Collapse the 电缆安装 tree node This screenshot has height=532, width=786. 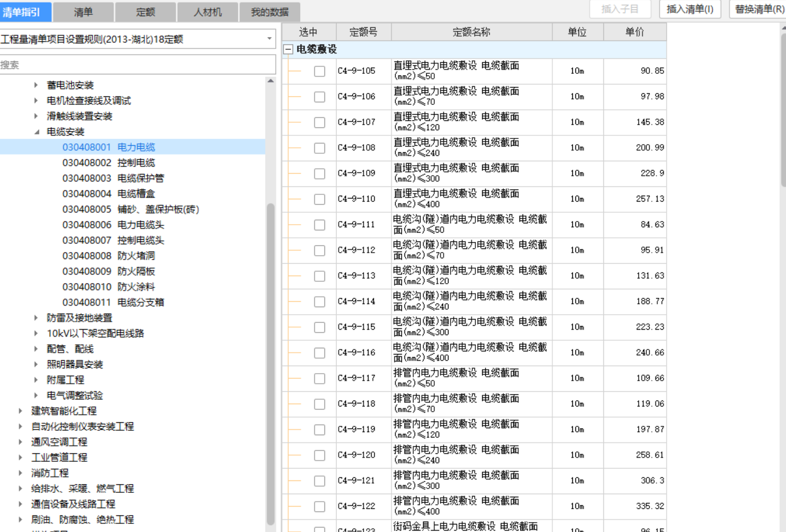[36, 132]
